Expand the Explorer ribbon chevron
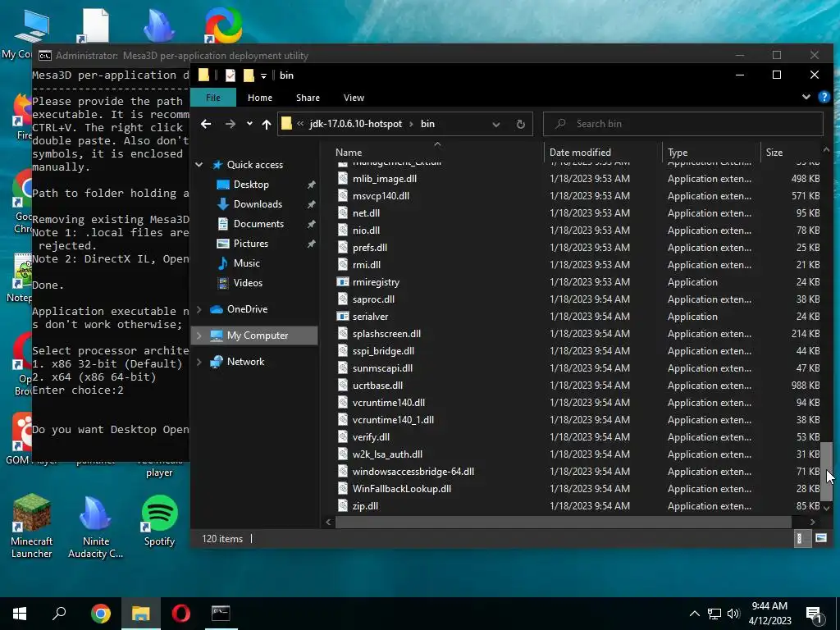The height and width of the screenshot is (630, 840). coord(806,97)
